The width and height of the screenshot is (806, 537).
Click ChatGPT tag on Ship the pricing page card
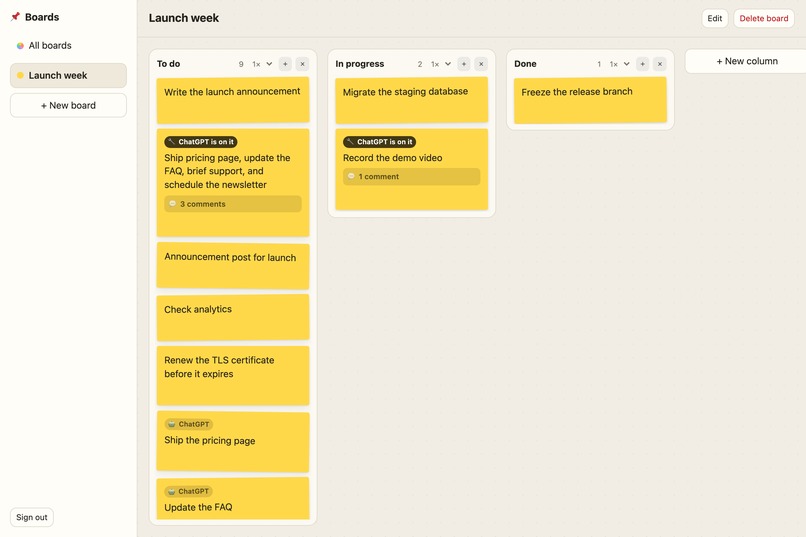(x=189, y=424)
